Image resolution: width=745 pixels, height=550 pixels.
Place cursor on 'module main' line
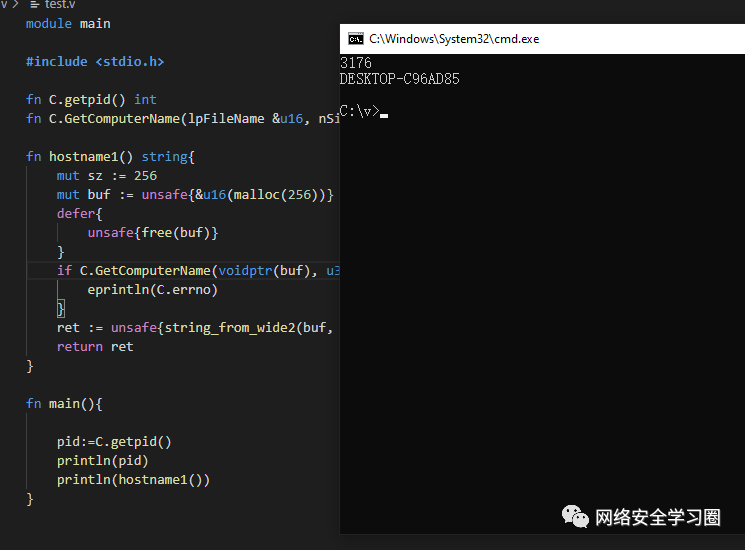[68, 23]
